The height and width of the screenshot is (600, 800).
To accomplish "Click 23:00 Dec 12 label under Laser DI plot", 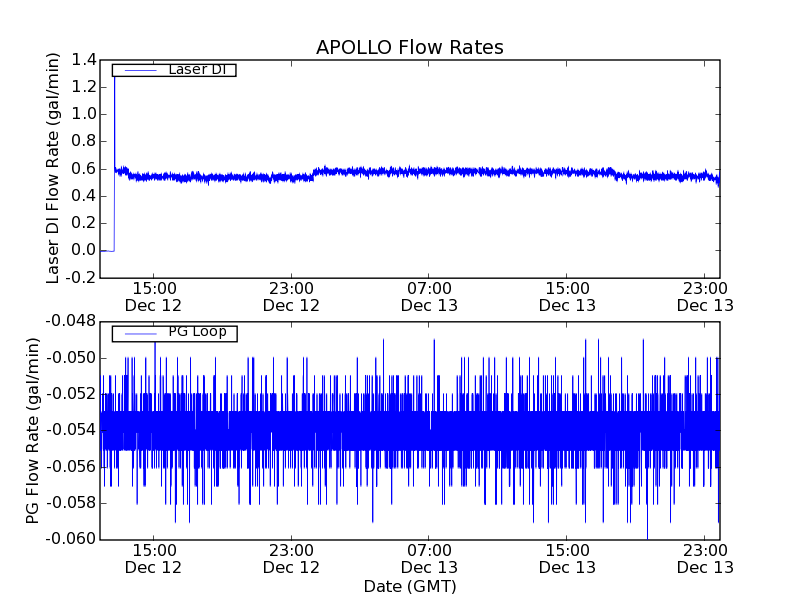I will pyautogui.click(x=291, y=297).
